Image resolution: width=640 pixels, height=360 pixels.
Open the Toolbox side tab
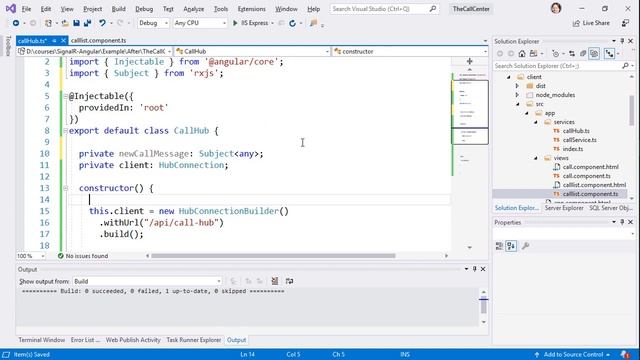(x=8, y=46)
